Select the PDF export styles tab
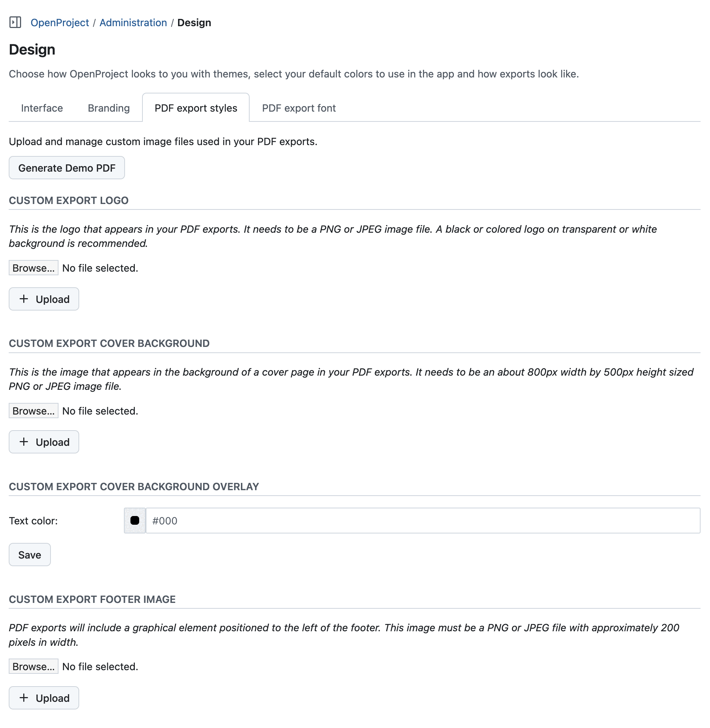The width and height of the screenshot is (710, 728). click(x=195, y=108)
